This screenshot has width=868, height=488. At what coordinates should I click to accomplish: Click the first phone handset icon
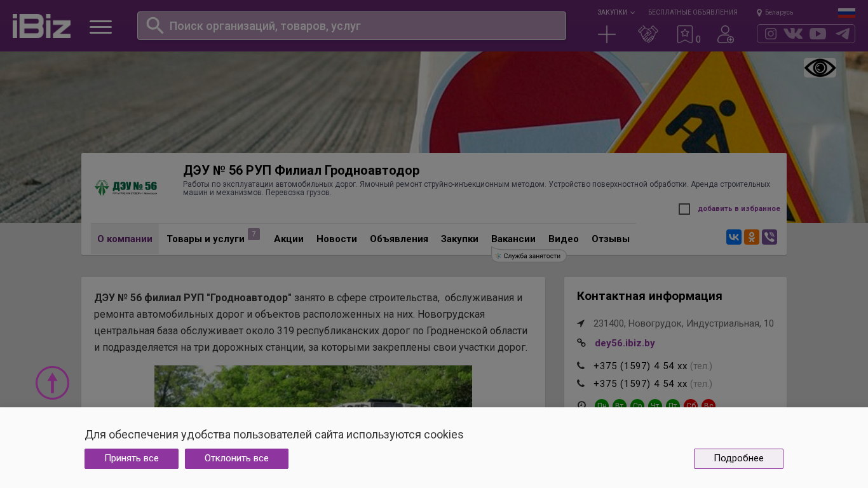[581, 366]
